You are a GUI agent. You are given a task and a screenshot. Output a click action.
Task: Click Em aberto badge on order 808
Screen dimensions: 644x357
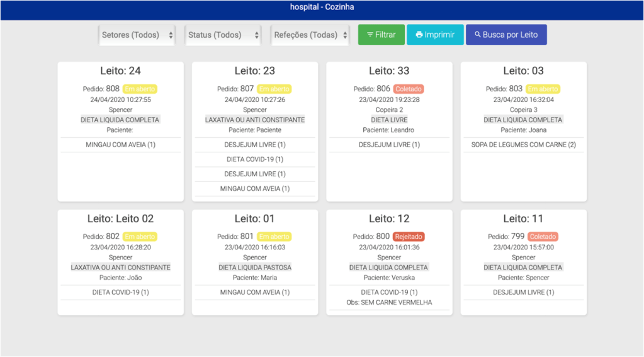(140, 89)
